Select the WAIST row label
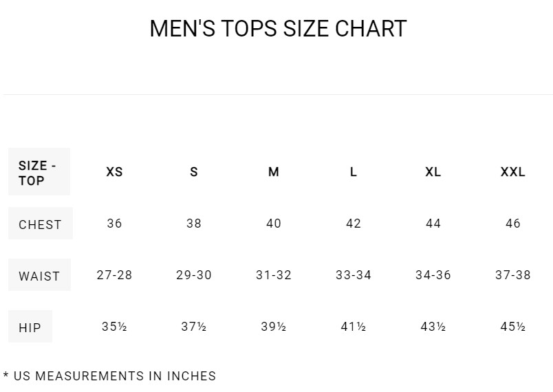The width and height of the screenshot is (553, 392). tap(39, 275)
